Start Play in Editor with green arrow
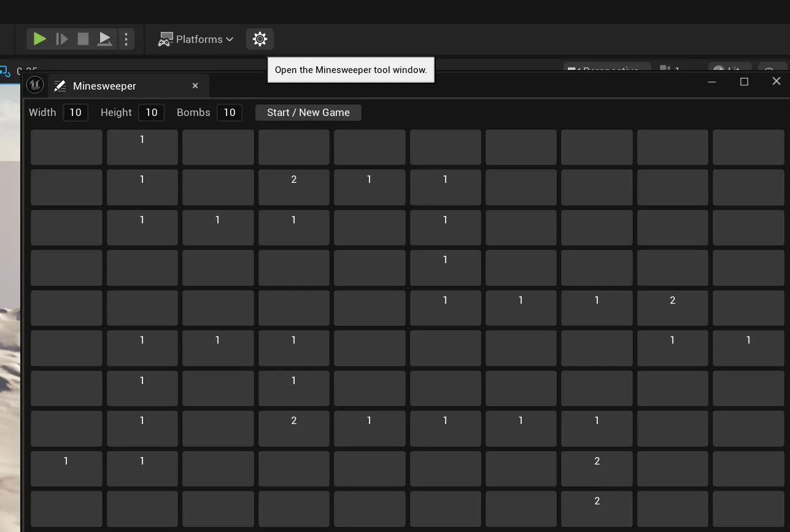Image resolution: width=790 pixels, height=532 pixels. (x=40, y=39)
